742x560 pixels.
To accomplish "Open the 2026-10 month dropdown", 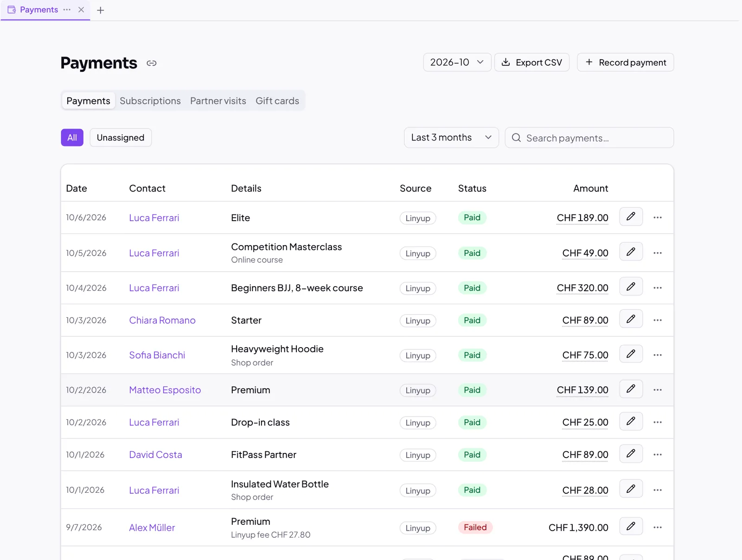I will (x=457, y=63).
